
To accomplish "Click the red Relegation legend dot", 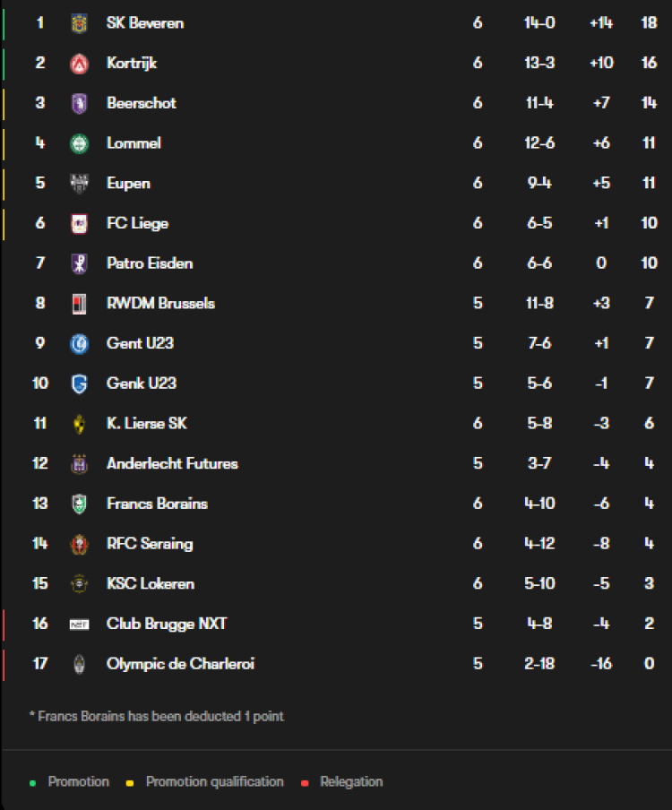I will pos(306,782).
